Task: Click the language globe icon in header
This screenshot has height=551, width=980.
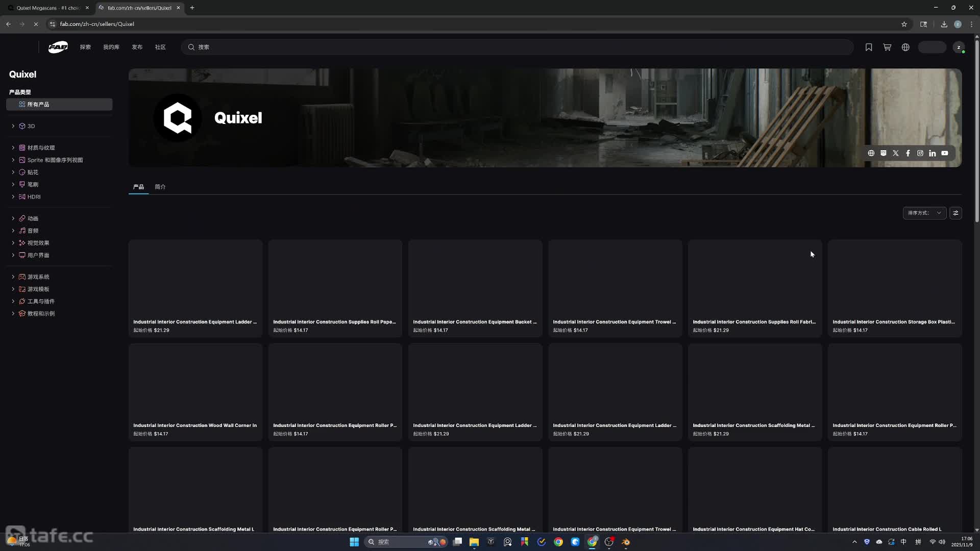Action: pos(905,47)
